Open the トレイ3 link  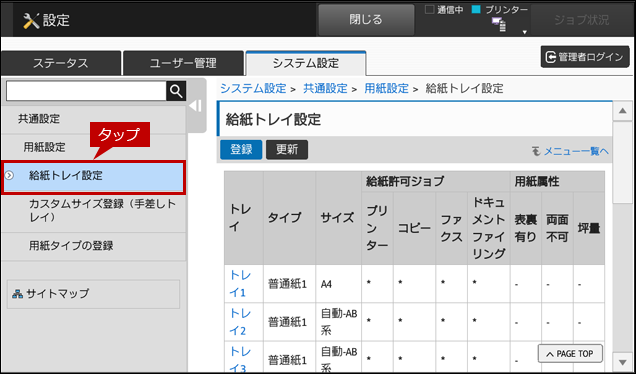[240, 359]
